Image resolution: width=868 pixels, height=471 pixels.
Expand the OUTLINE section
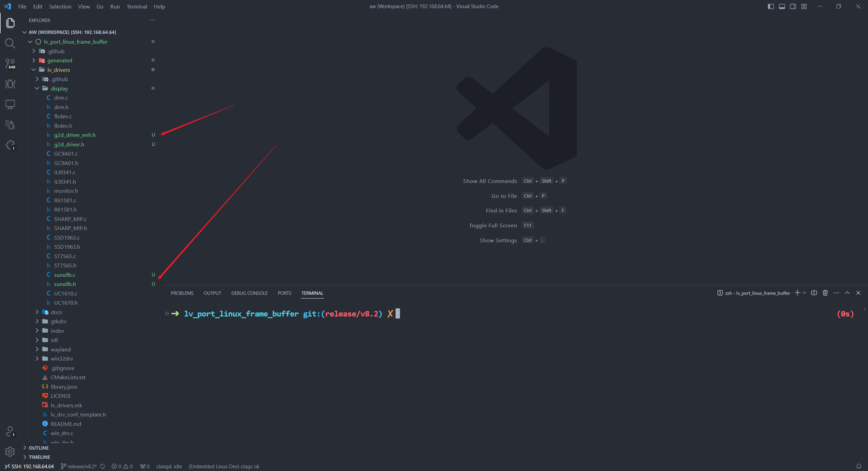[x=24, y=448]
